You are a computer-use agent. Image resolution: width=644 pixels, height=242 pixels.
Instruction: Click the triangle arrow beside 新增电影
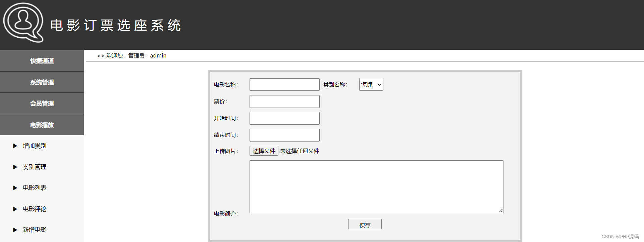pos(15,230)
